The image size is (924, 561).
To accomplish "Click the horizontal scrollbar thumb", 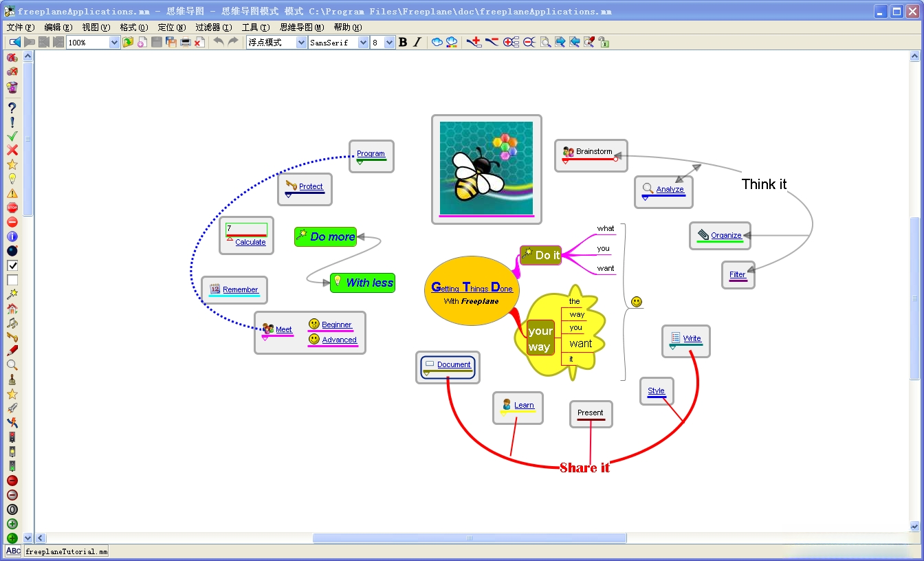I will point(470,538).
